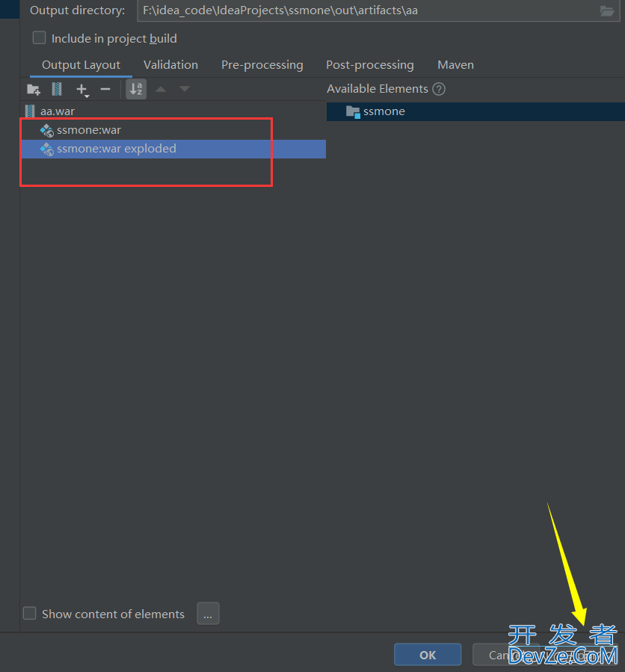Screen dimensions: 625x672
Task: Click the ssmone module folder icon
Action: point(353,112)
